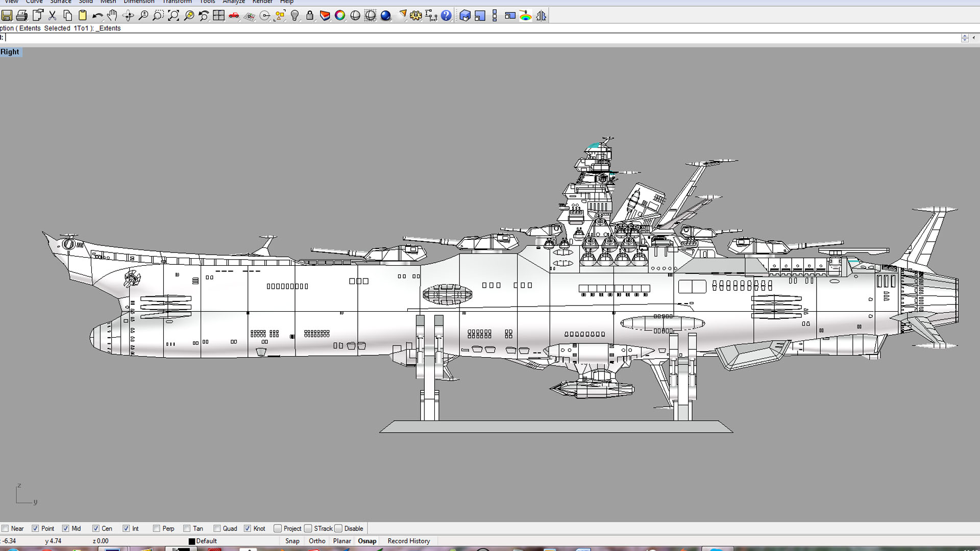
Task: Toggle Snap in the status bar
Action: [292, 541]
